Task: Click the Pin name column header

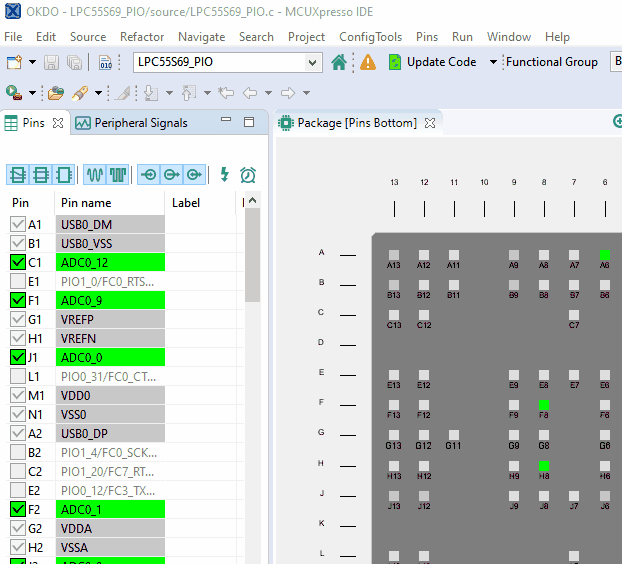Action: click(x=109, y=203)
